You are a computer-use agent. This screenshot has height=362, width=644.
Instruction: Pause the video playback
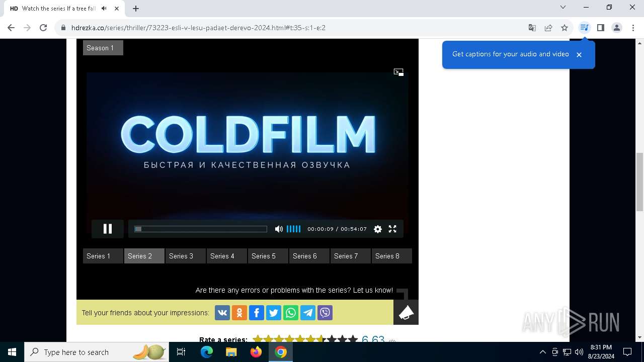[108, 229]
